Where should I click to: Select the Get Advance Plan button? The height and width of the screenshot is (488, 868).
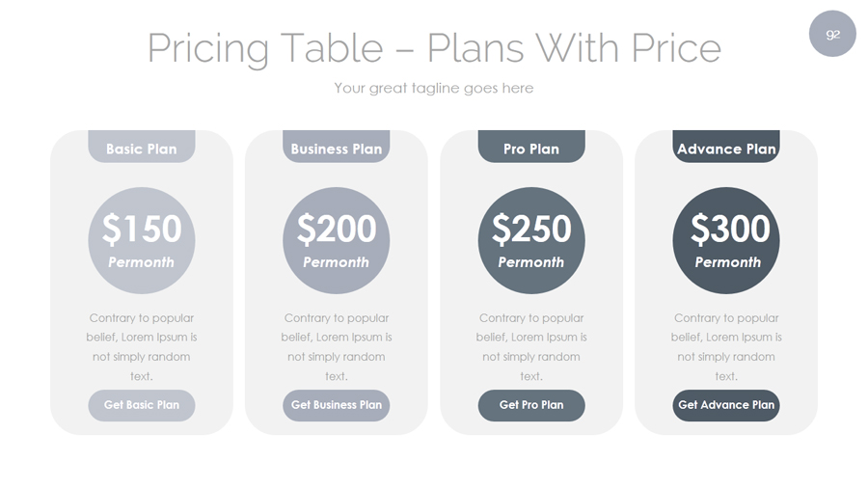point(726,405)
